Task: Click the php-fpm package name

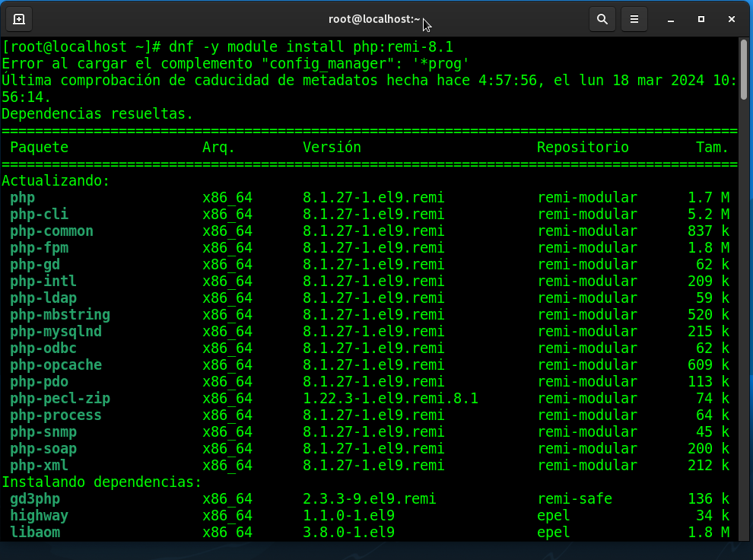Action: (40, 248)
